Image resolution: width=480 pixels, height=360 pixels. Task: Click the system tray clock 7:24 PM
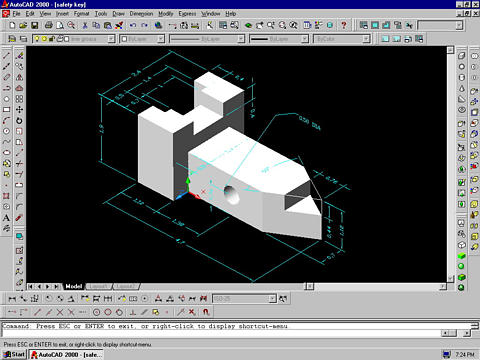(x=465, y=354)
